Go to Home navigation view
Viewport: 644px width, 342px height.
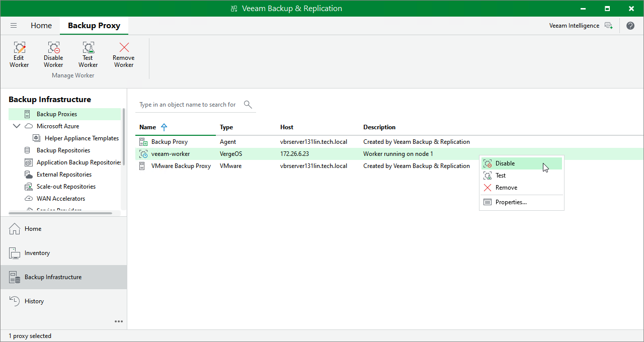pos(63,229)
